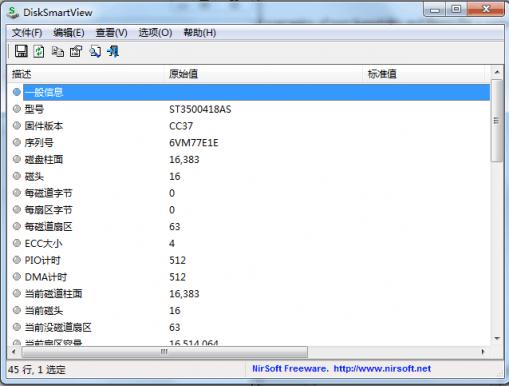Open the 查看(V) menu
Screen dimensions: 509x386
pos(111,33)
